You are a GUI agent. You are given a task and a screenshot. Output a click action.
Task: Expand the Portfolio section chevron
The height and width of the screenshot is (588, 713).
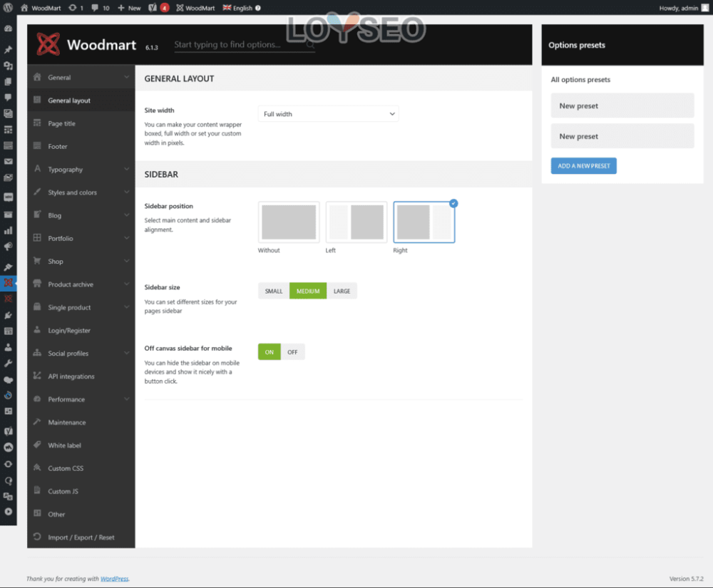click(126, 238)
